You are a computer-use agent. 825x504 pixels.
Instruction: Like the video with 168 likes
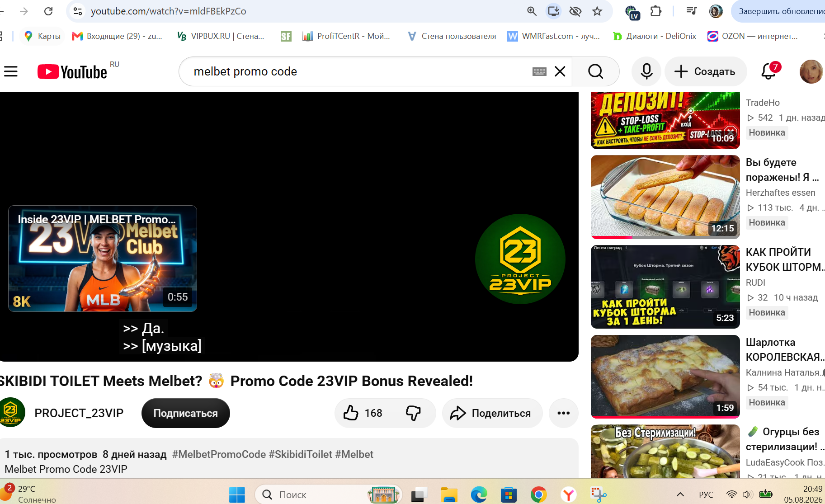[363, 413]
